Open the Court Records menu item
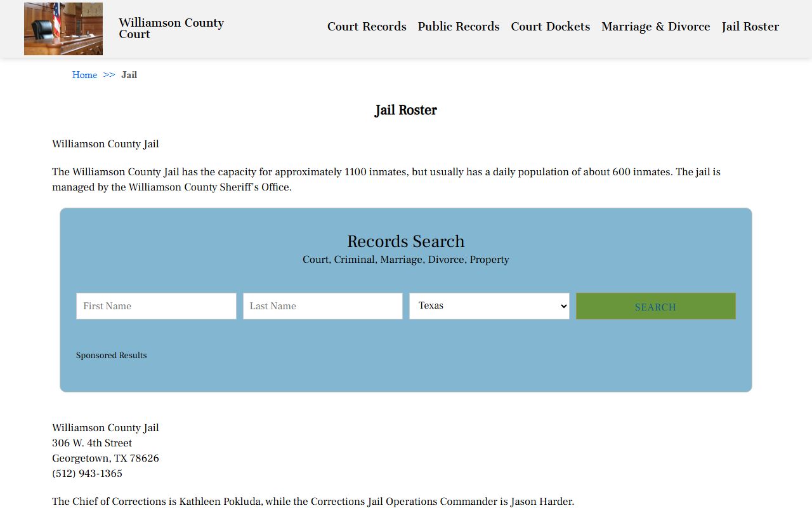This screenshot has width=812, height=508. 367,27
